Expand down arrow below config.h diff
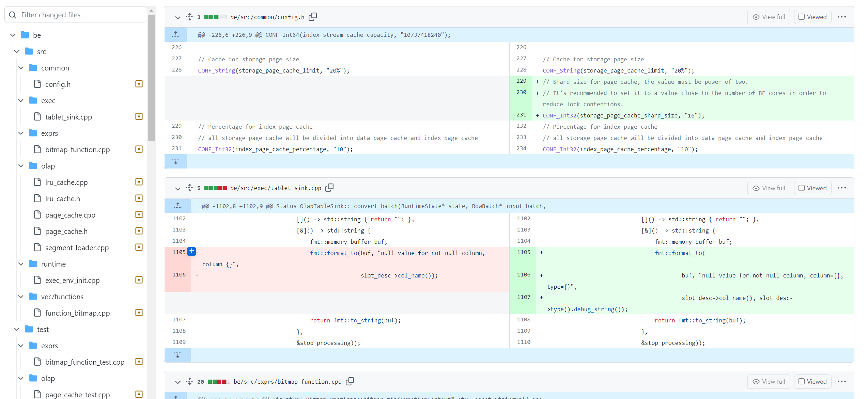 point(176,161)
